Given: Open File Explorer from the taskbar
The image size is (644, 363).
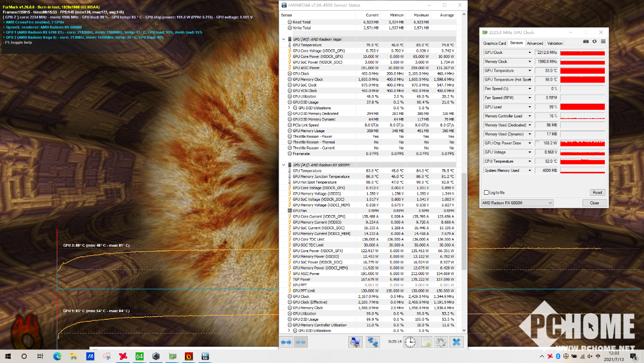Looking at the screenshot, I should [x=74, y=356].
